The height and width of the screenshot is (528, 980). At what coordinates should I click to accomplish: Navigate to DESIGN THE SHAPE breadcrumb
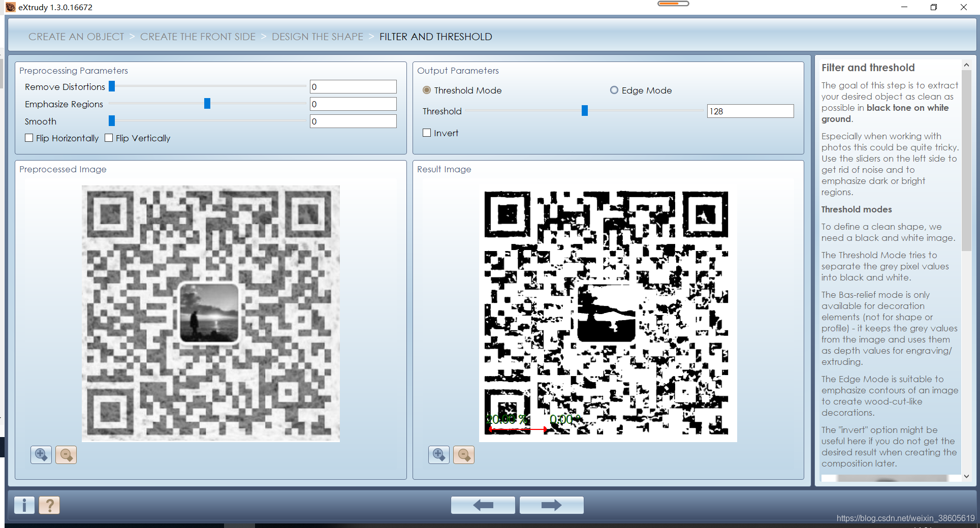tap(318, 37)
